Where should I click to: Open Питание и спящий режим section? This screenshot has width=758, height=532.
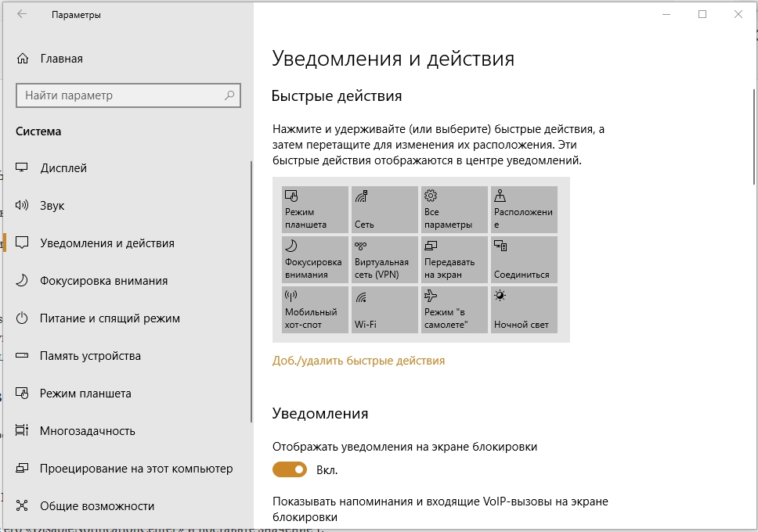110,318
